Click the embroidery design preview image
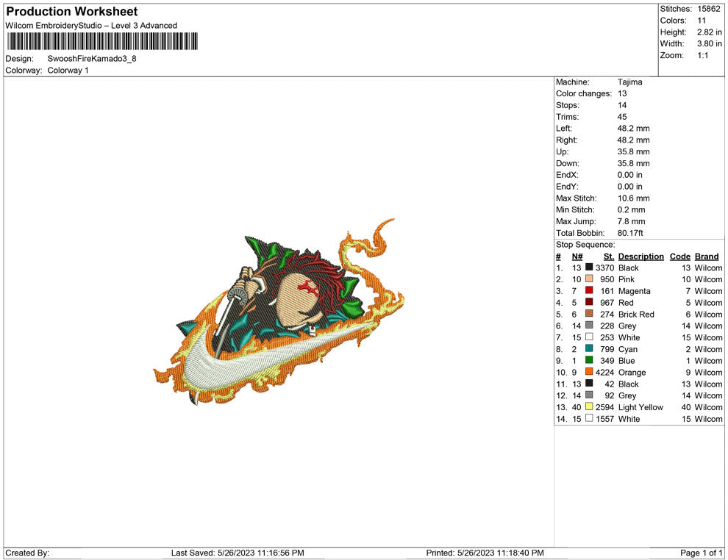728x560 pixels. point(279,312)
